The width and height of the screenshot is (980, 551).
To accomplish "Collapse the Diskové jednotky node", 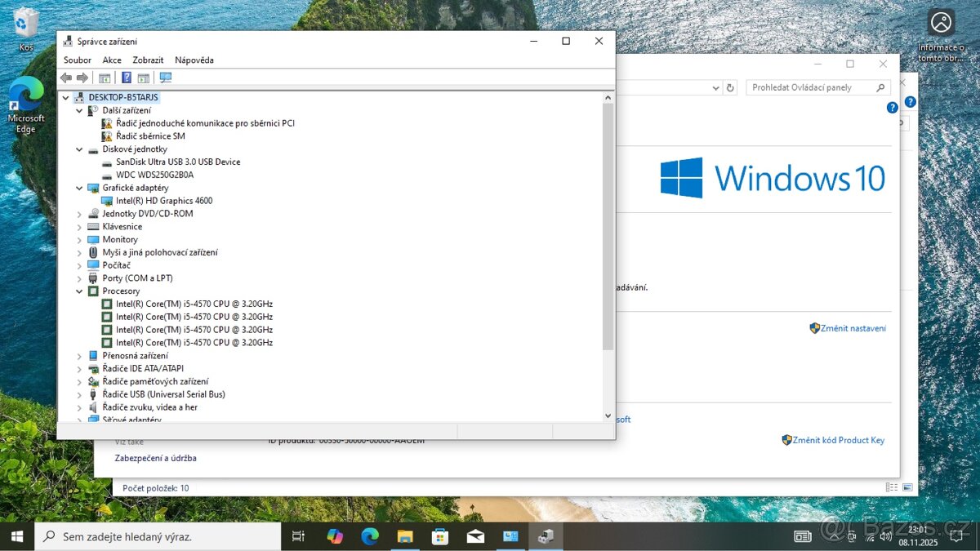I will pyautogui.click(x=80, y=149).
